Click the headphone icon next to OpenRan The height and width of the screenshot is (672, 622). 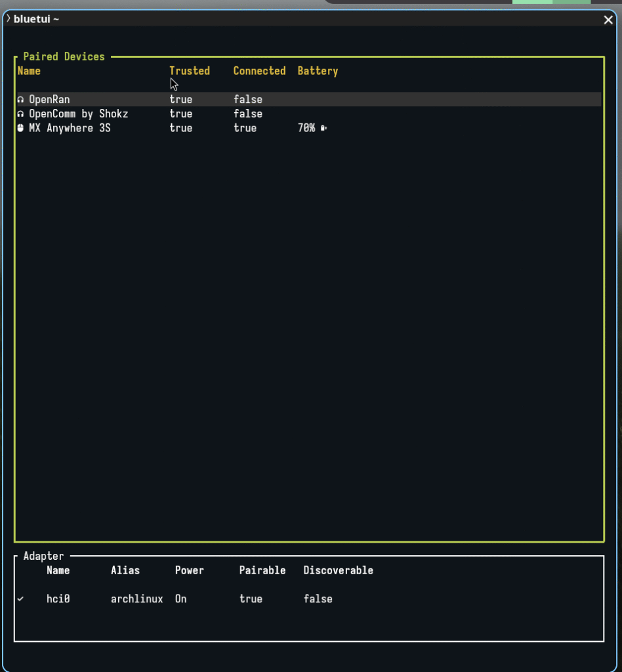pyautogui.click(x=20, y=100)
